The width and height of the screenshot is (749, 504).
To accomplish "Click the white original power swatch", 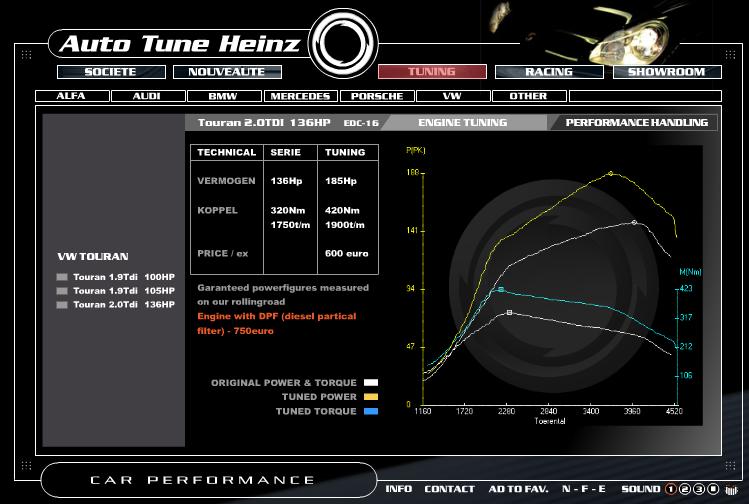I will [x=371, y=383].
